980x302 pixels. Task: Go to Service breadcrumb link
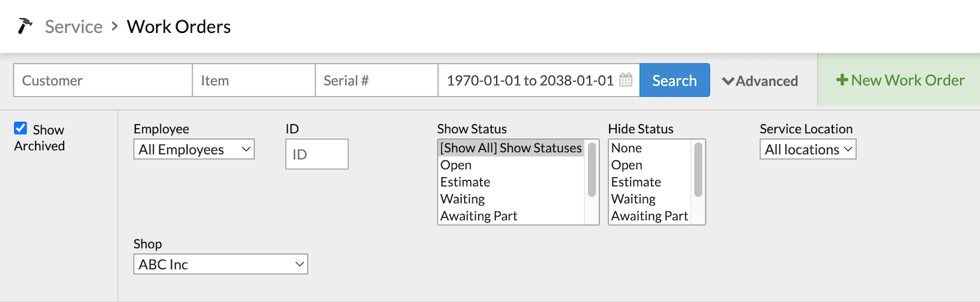[73, 27]
